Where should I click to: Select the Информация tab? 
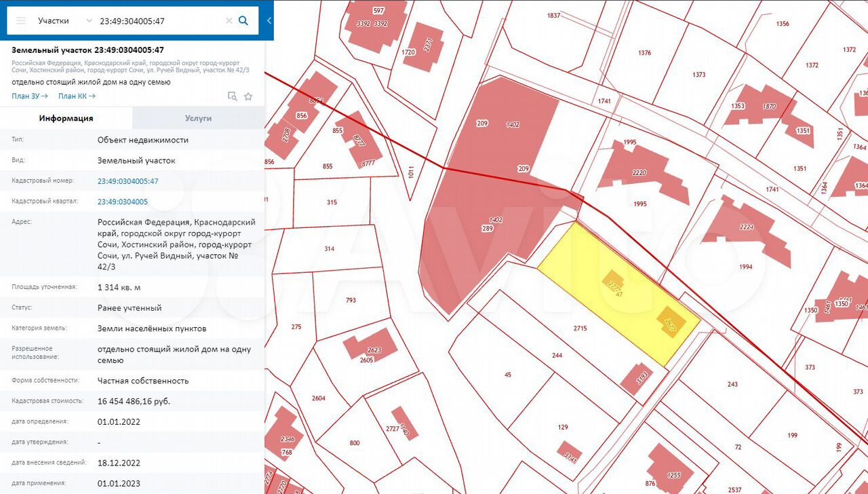tap(66, 118)
